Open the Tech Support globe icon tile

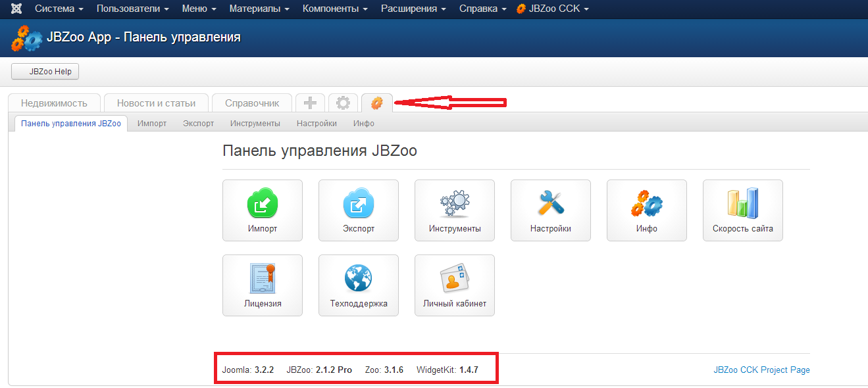pos(359,285)
